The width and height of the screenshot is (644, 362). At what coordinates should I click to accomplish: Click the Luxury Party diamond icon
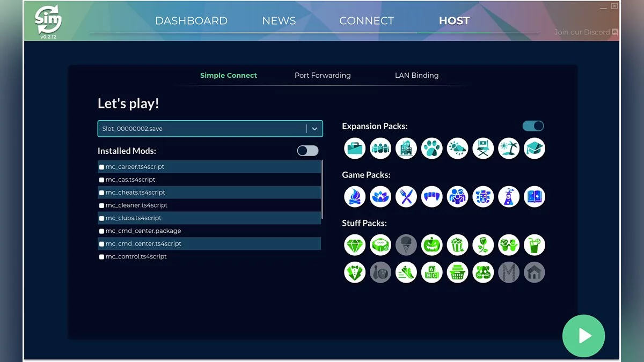click(x=355, y=245)
